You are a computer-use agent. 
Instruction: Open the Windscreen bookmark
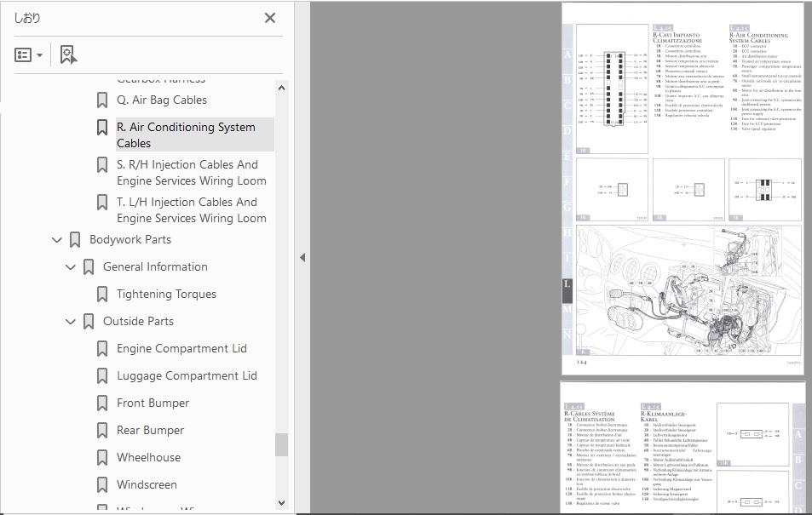(147, 484)
